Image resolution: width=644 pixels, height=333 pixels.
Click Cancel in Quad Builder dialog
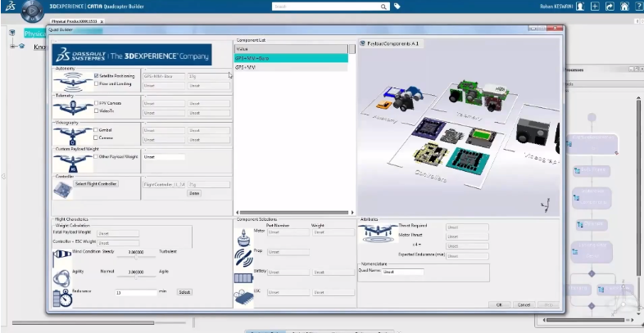coord(524,304)
